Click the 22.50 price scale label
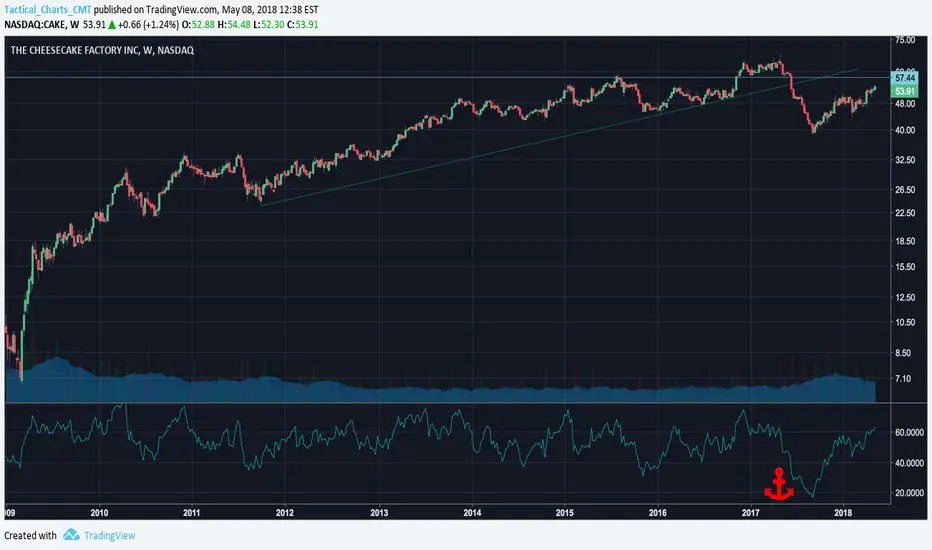This screenshot has width=932, height=550. click(x=905, y=213)
